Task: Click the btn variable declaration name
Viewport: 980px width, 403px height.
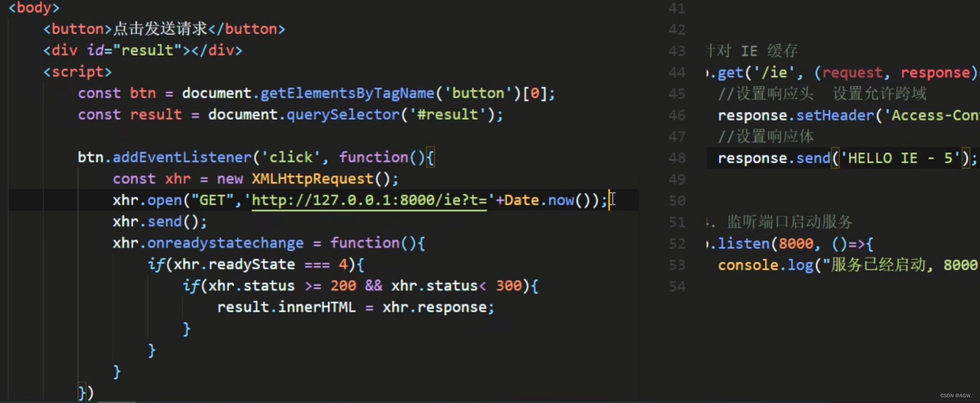Action: [x=143, y=93]
